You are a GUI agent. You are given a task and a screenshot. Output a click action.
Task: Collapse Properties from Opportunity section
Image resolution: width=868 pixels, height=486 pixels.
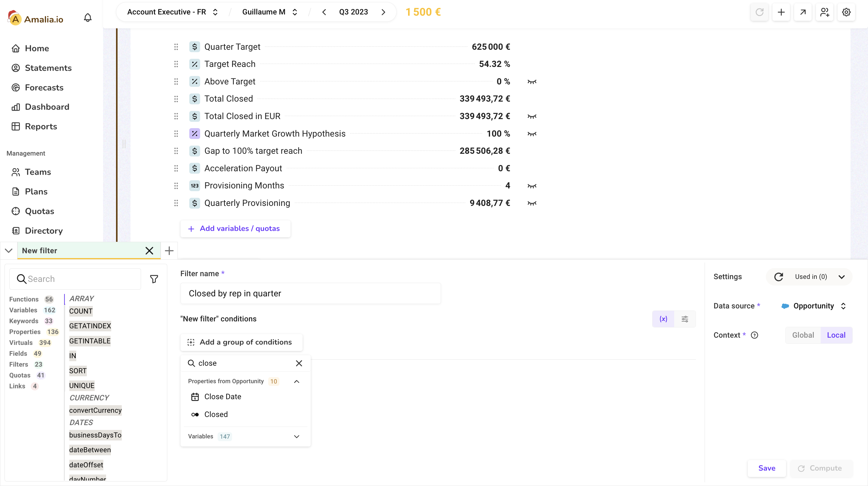point(297,381)
